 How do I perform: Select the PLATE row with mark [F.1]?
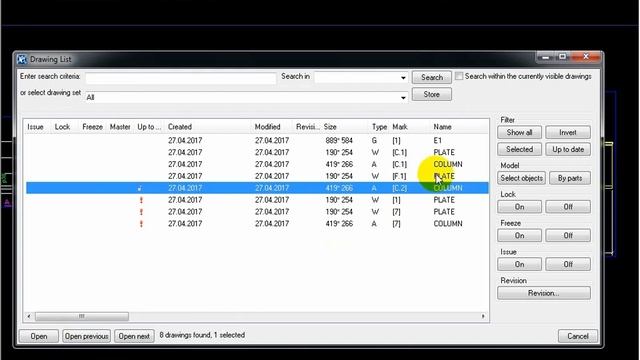pos(257,176)
